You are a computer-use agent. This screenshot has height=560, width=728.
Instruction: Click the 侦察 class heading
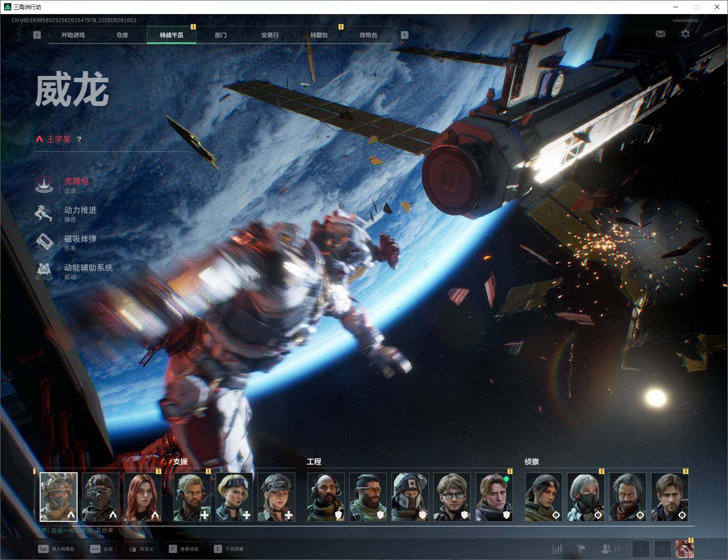click(532, 461)
